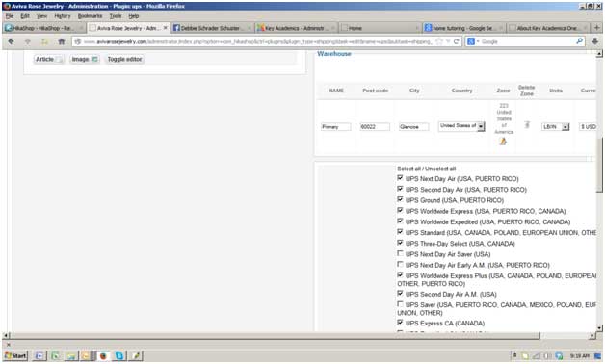Click the browser Back arrow
This screenshot has height=364, width=605.
coord(11,41)
